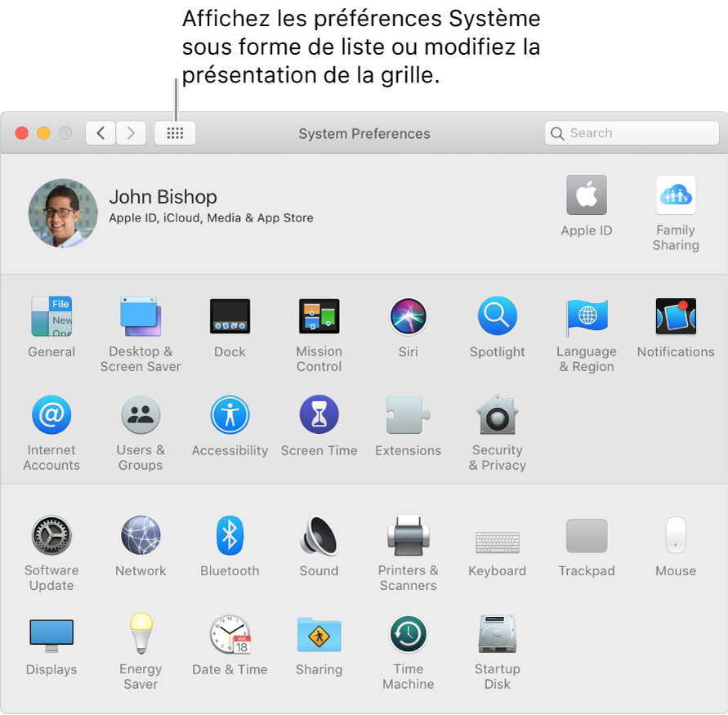
Task: Open Printers & Scanners pane
Action: coord(408,535)
